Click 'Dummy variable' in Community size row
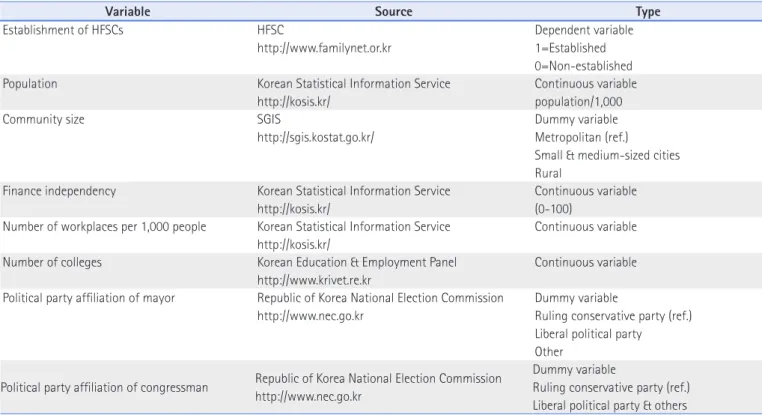Screen dimensions: 762x415 coord(576,120)
